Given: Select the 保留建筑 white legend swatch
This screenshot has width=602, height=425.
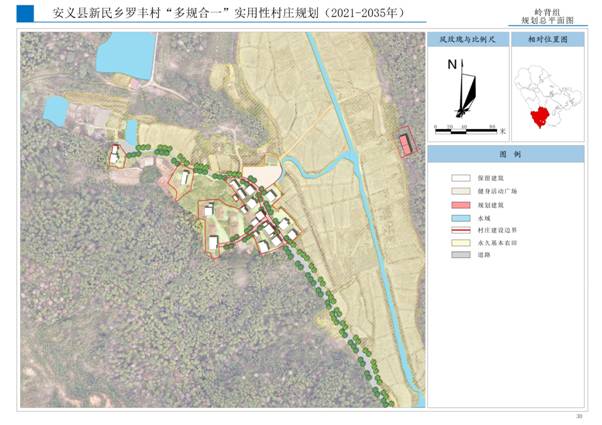Looking at the screenshot, I should coord(463,177).
